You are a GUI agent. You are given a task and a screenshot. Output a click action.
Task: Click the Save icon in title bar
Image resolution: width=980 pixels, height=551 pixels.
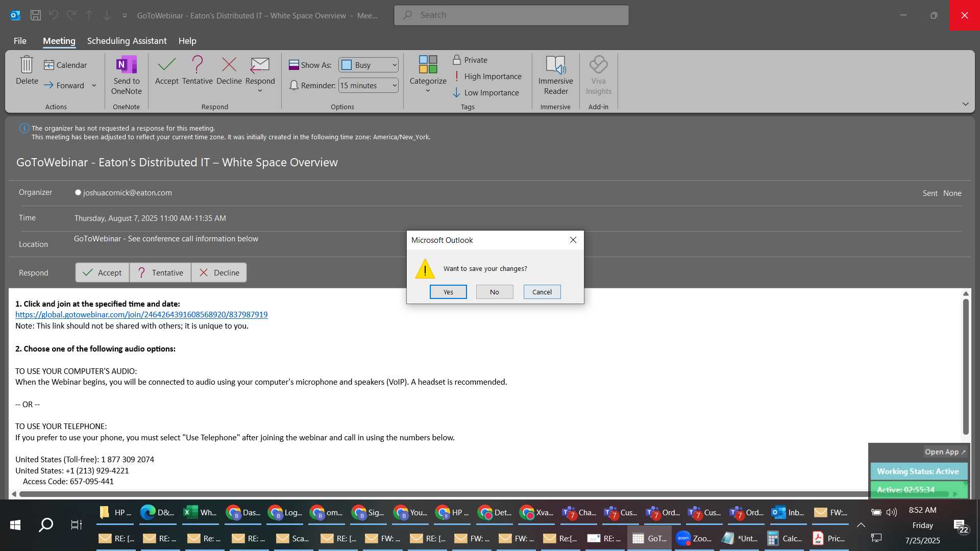(36, 15)
